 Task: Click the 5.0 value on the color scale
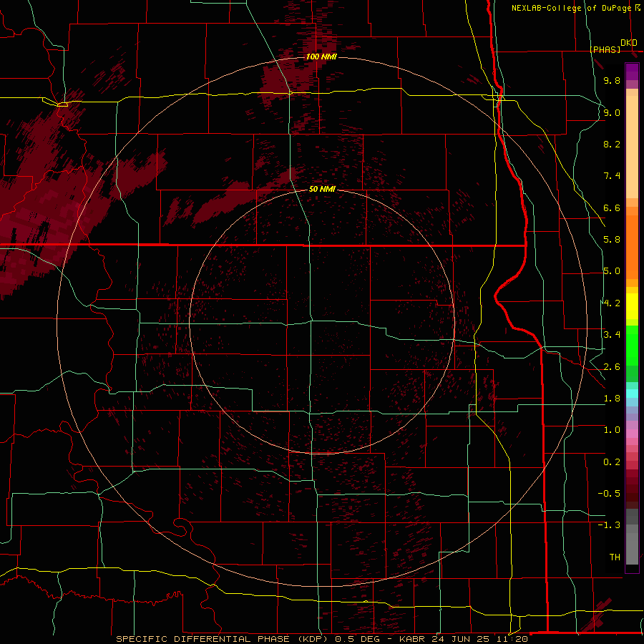point(612,271)
